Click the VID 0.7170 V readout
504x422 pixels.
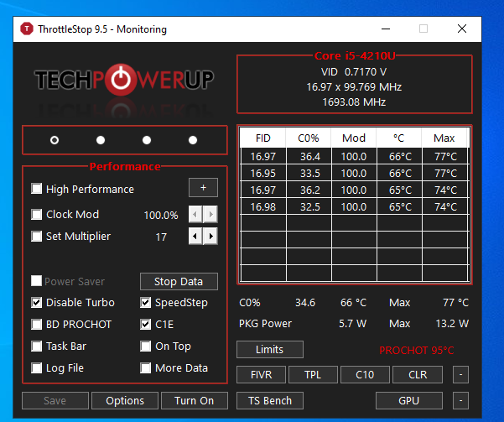pyautogui.click(x=354, y=71)
